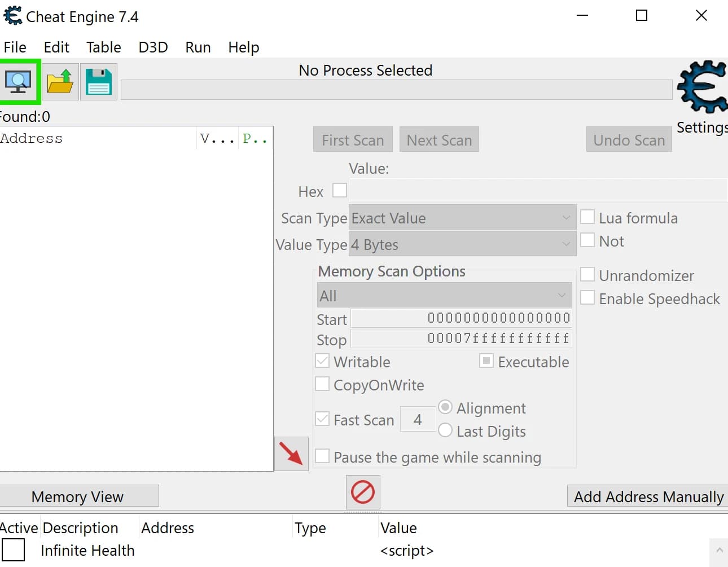
Task: Click the V... column header in results
Action: [217, 139]
